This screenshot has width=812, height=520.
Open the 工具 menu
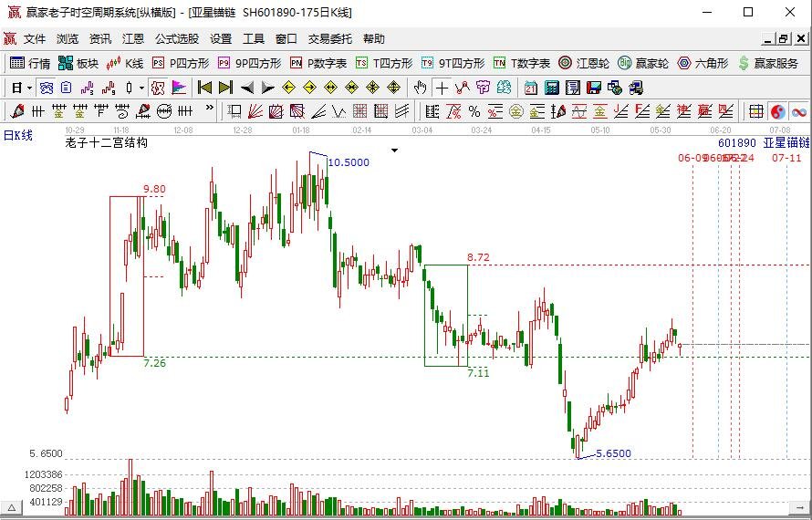tap(254, 39)
